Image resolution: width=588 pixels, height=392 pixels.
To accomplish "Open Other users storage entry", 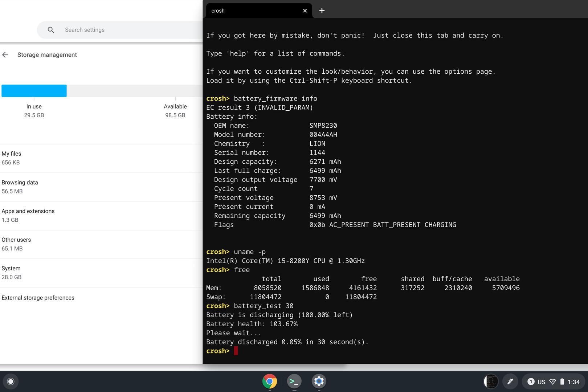I will tap(101, 244).
